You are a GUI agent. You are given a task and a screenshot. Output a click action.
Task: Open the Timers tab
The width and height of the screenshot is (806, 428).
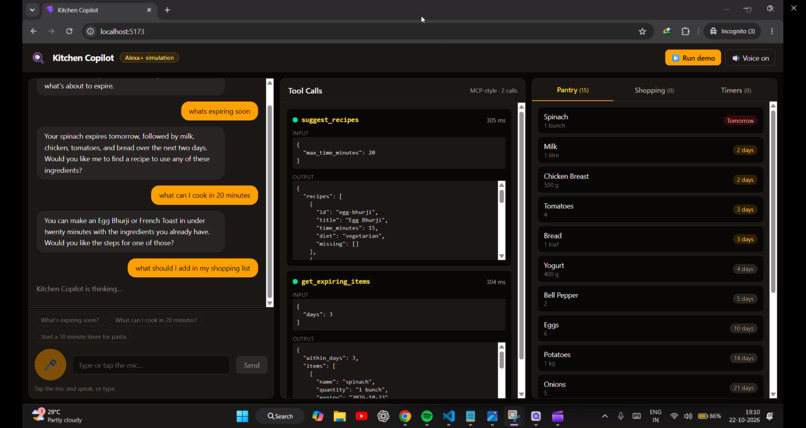(x=736, y=90)
